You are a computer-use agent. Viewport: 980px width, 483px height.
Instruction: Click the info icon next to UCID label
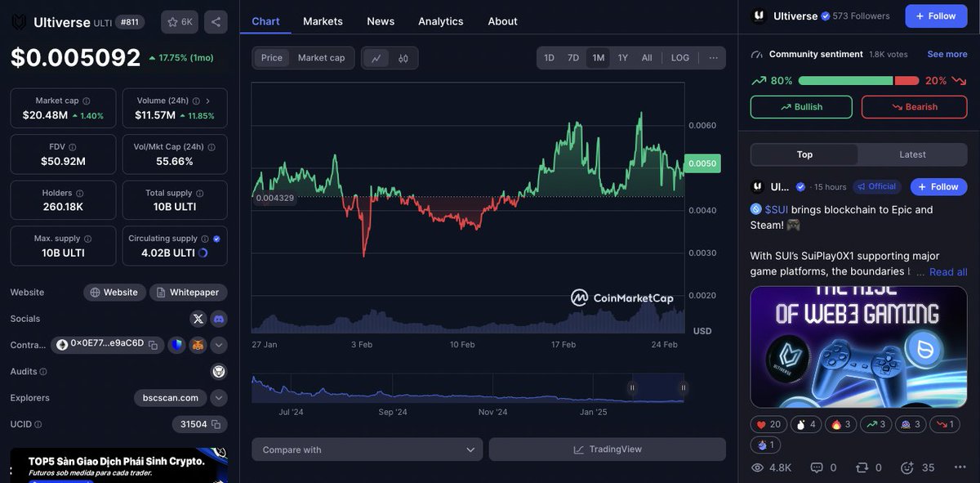coord(38,424)
